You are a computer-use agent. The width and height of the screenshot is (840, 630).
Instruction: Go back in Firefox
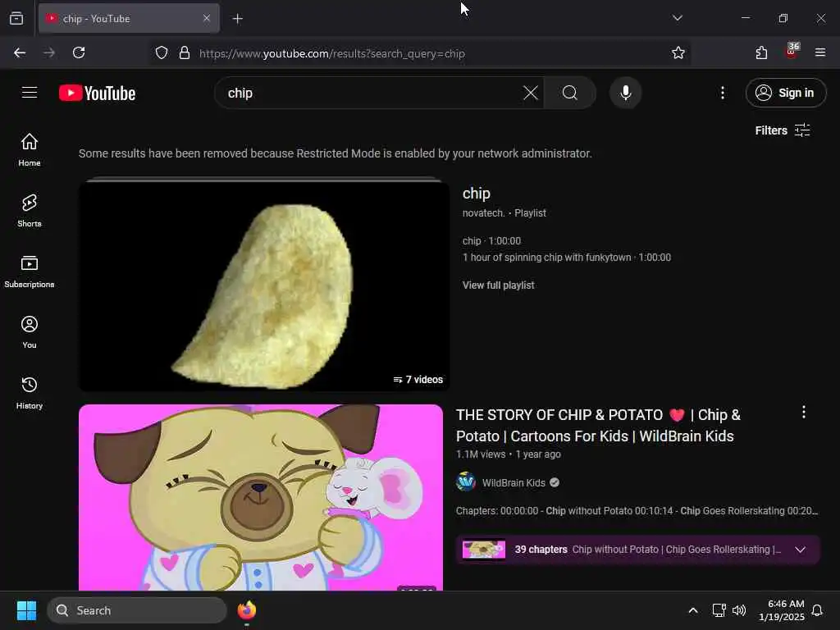click(x=20, y=52)
